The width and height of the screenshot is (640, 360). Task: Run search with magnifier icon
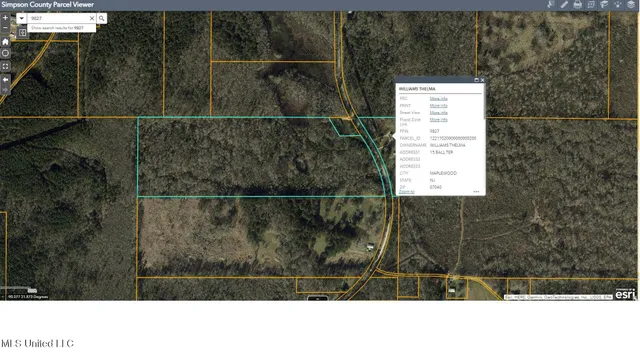(102, 18)
